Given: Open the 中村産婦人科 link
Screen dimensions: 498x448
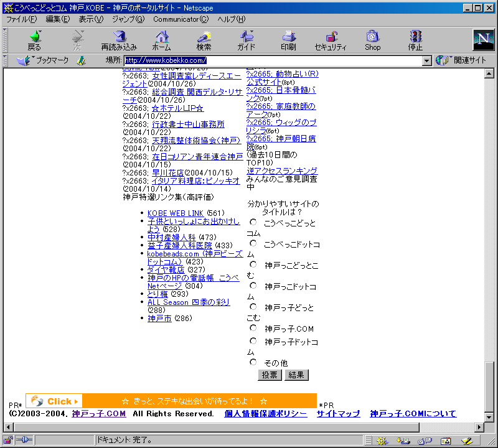Looking at the screenshot, I should point(172,237).
